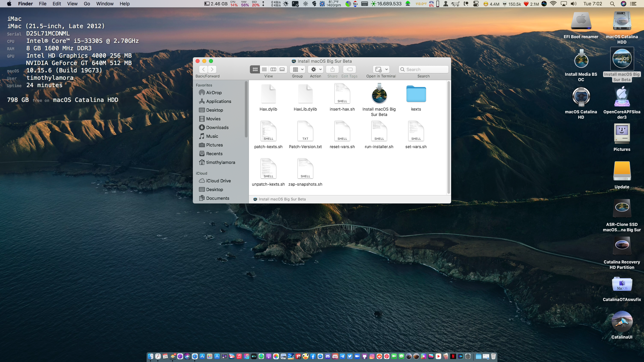This screenshot has height=362, width=644.
Task: Expand the Open in Terminal dropdown arrow
Action: (387, 69)
